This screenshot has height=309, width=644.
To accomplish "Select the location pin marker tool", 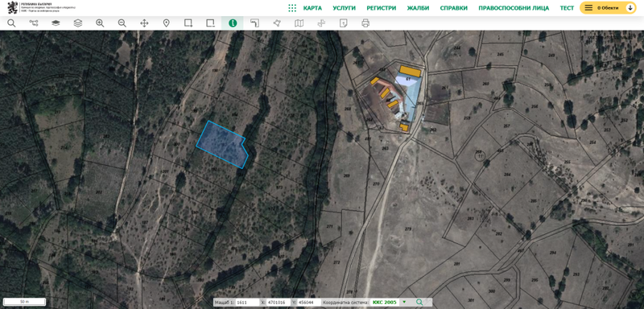I will 167,23.
